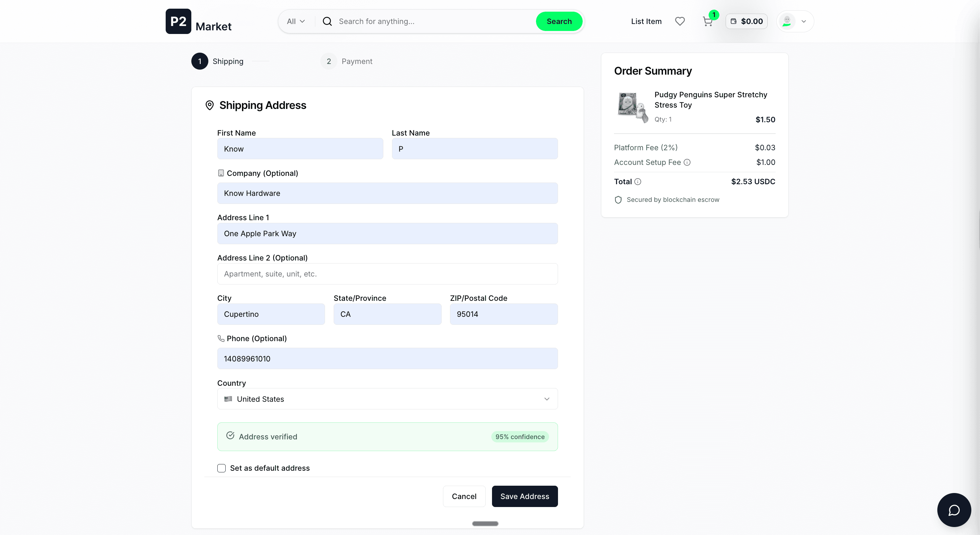Click the wallet balance $0.00 icon
The image size is (980, 535).
[x=733, y=21]
